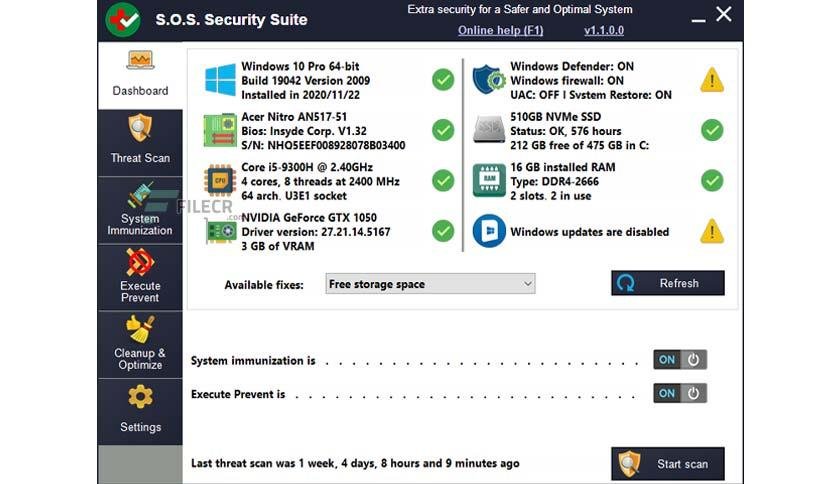Click the CPU chip icon
Screen dimensions: 836x484
pyautogui.click(x=220, y=180)
